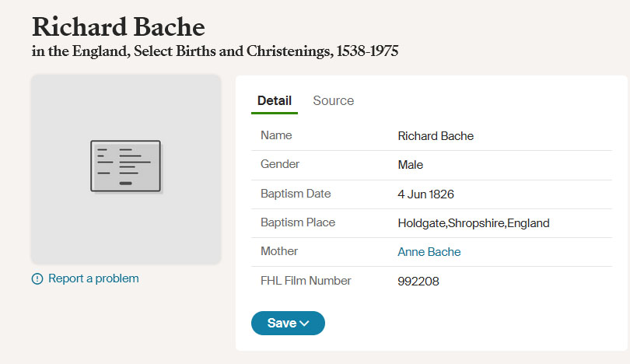
Task: Click the Baptism Place field label
Action: pos(298,222)
